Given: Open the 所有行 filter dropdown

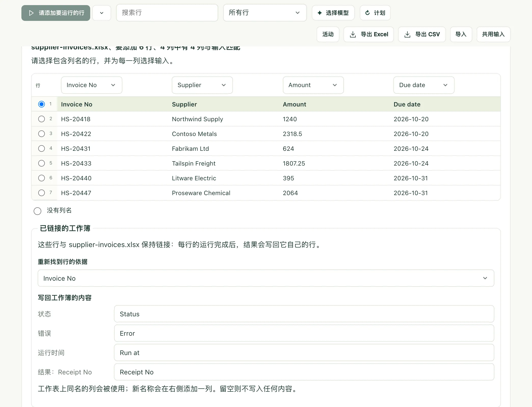Looking at the screenshot, I should pos(265,13).
